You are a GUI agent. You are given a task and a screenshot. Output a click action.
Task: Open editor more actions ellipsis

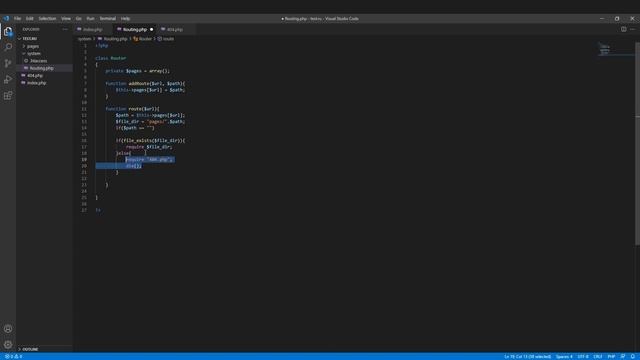632,29
